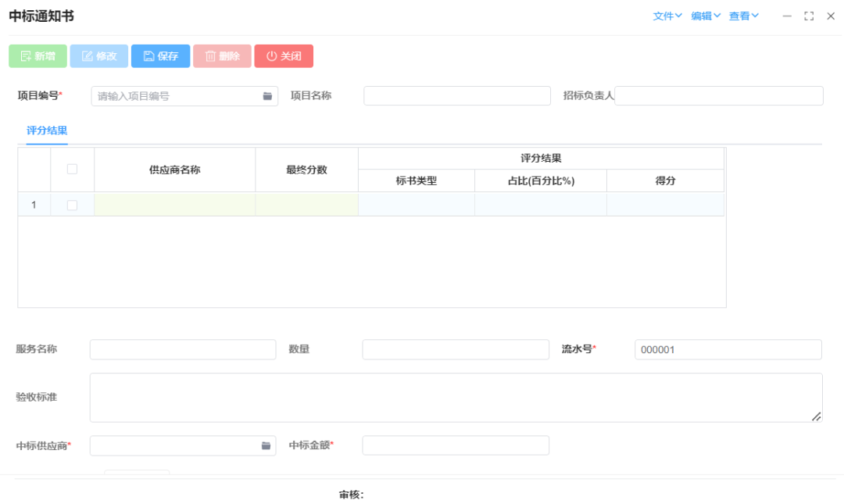This screenshot has height=504, width=844.
Task: Click the 验收标准 text area
Action: coord(456,398)
